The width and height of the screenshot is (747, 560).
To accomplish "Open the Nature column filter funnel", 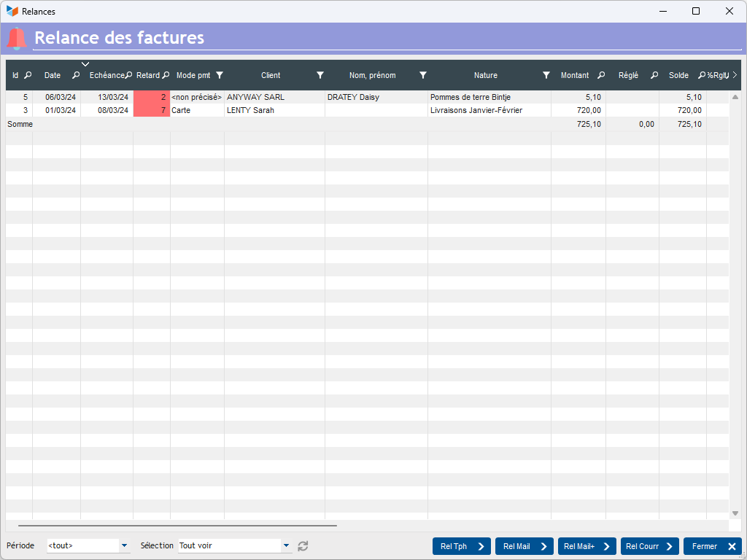I will 546,75.
